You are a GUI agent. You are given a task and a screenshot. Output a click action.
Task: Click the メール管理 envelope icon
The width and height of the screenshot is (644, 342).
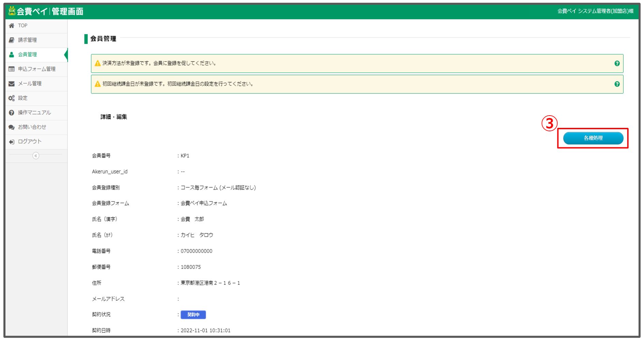(x=12, y=84)
